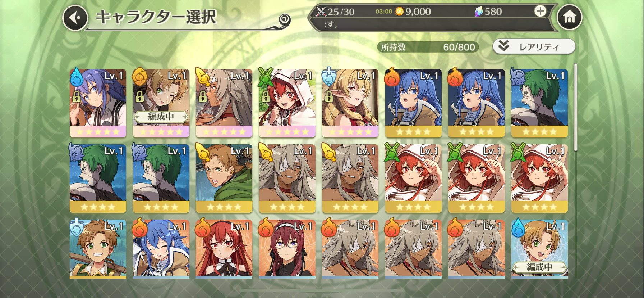Image resolution: width=644 pixels, height=298 pixels.
Task: Tap lock icon on five-star blue-haired character
Action: point(77,96)
